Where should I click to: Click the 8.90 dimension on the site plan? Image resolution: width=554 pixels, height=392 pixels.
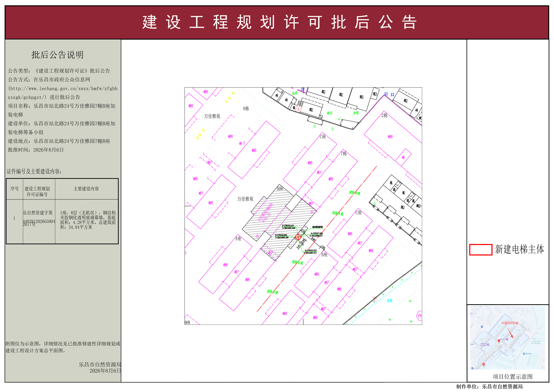point(313,239)
